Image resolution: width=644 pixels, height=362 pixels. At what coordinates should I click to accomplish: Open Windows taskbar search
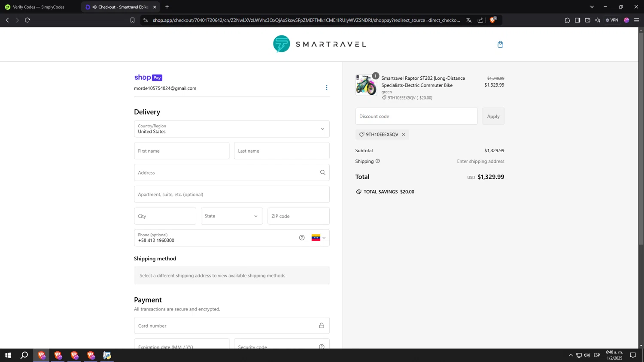(x=24, y=355)
